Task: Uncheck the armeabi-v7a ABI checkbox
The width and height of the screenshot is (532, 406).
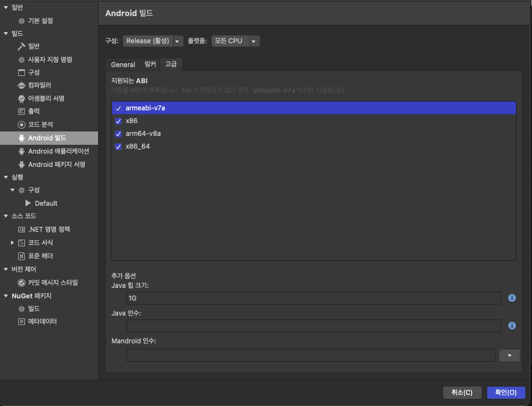Action: click(x=119, y=108)
